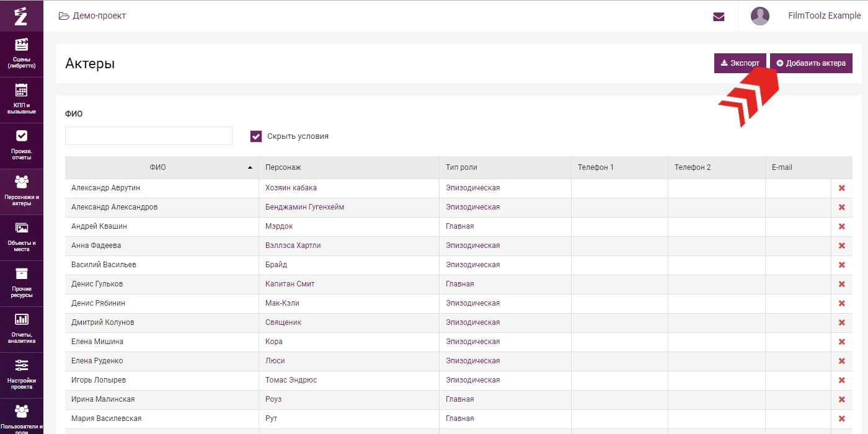Click character Мак-Кэли
The height and width of the screenshot is (434, 868).
click(x=282, y=303)
